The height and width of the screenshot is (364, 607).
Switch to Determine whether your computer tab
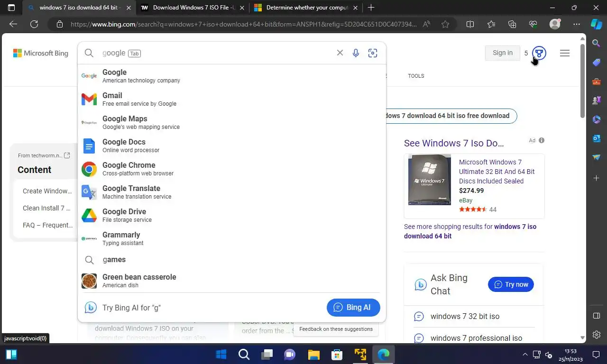[x=305, y=8]
